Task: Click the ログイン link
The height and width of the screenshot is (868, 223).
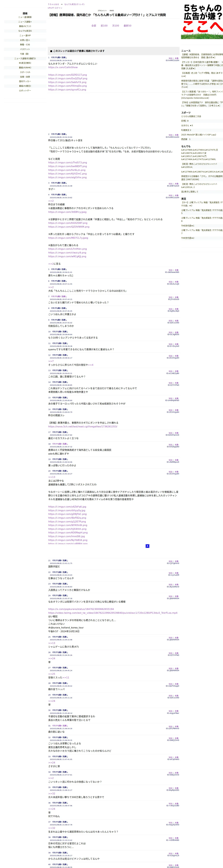Action: 58,8
